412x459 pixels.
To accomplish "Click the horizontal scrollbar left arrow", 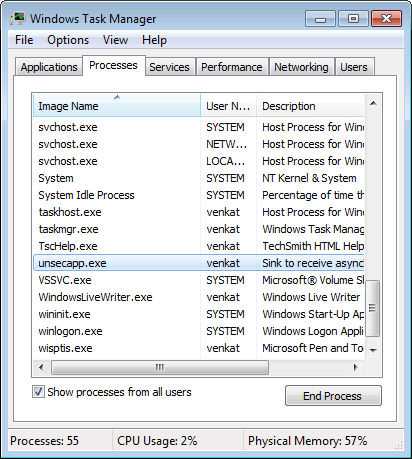I will coord(41,367).
